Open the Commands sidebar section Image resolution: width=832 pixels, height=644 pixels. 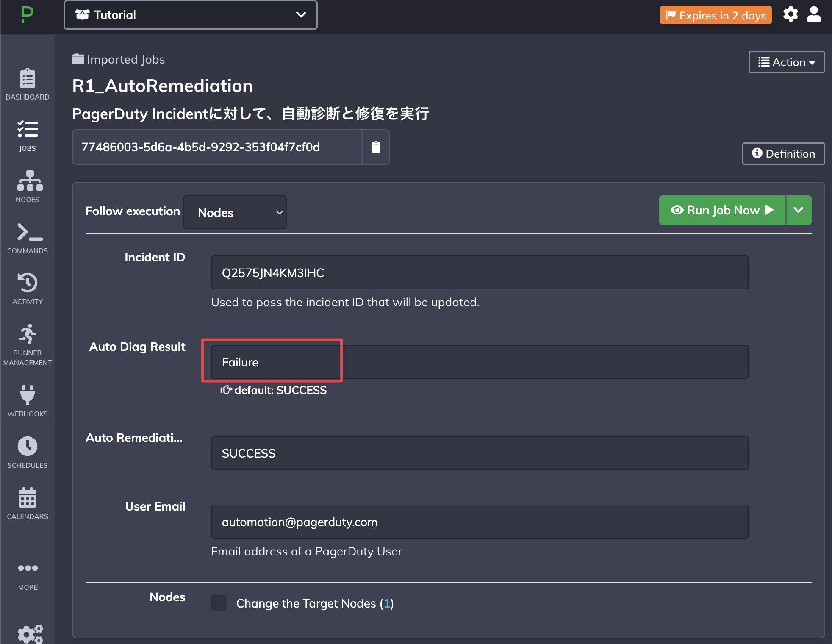[x=28, y=238]
